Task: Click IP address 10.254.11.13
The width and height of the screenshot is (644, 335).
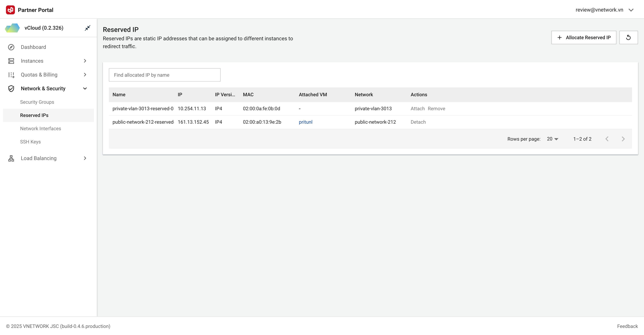Action: [x=192, y=109]
